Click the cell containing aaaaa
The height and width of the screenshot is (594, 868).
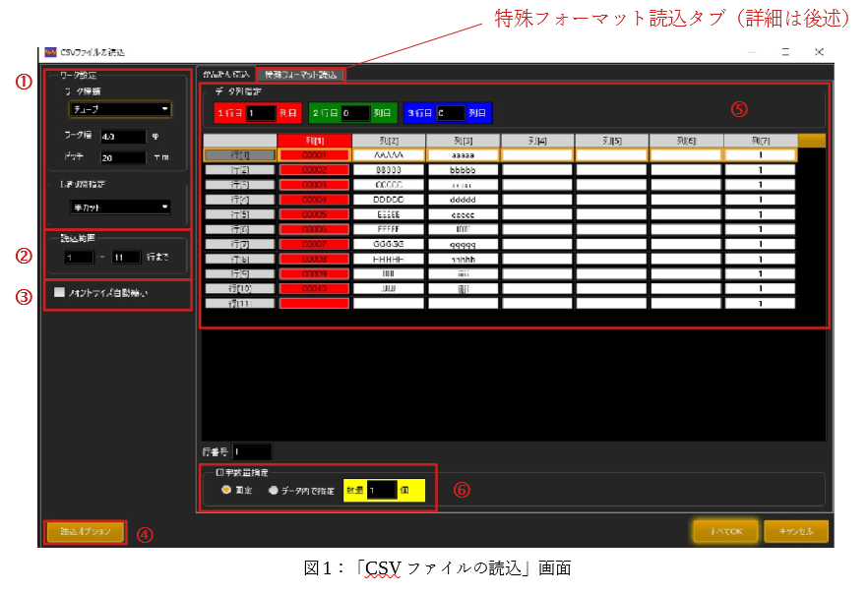463,155
